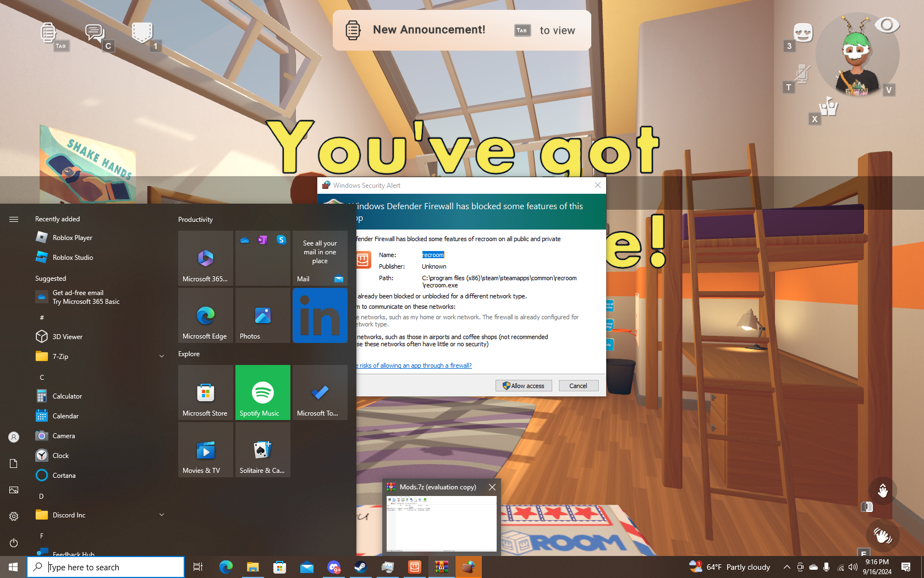The width and height of the screenshot is (924, 578).
Task: Expand the 7-Zip folder chevron
Action: [x=162, y=357]
